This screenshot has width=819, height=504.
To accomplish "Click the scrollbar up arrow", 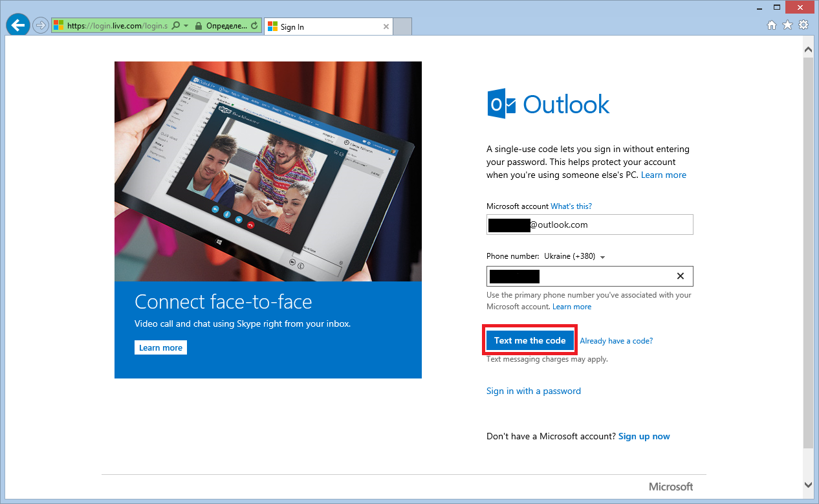I will click(x=808, y=49).
